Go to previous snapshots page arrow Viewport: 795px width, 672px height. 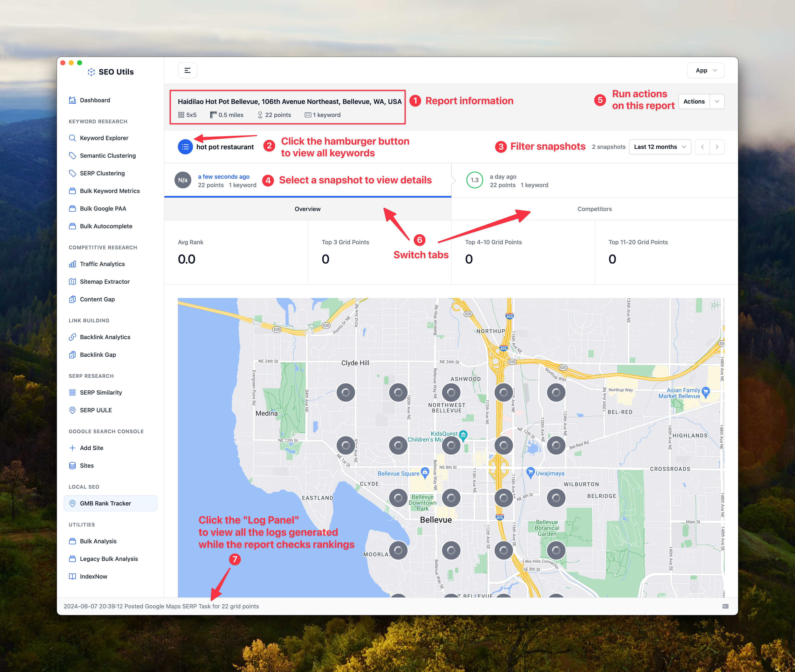[702, 147]
